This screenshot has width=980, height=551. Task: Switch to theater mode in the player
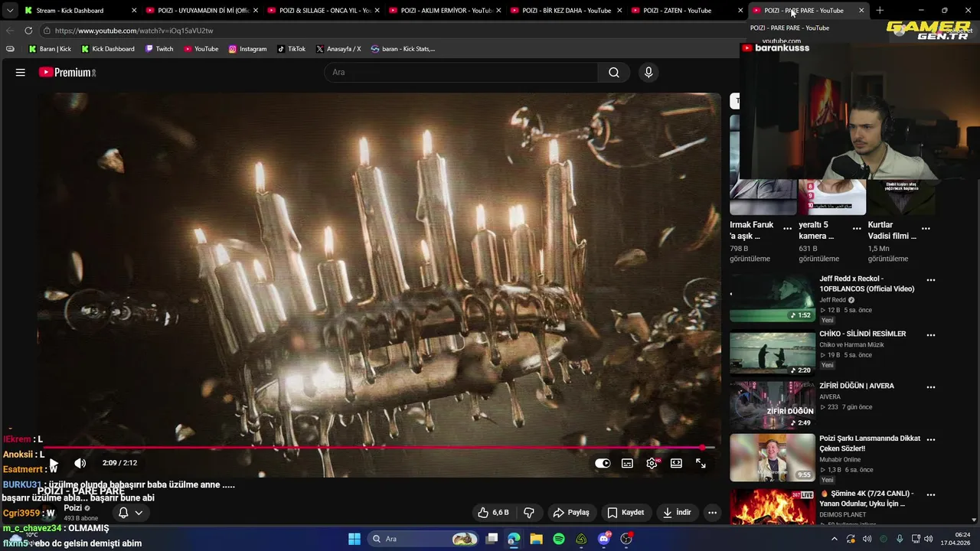pyautogui.click(x=676, y=463)
